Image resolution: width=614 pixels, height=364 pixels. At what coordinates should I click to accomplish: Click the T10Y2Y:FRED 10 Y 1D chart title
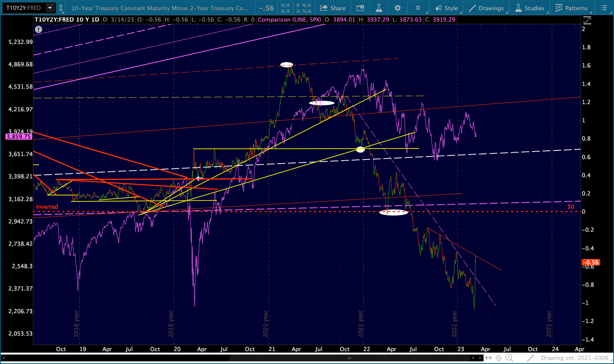(x=67, y=20)
